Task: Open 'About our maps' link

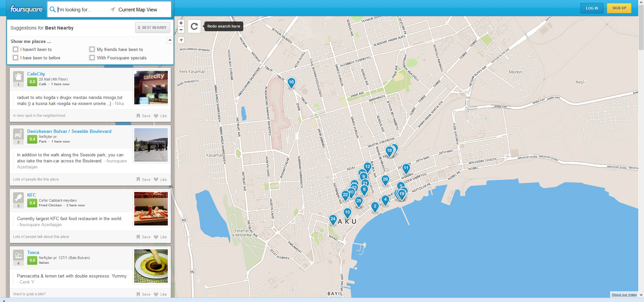Action: click(x=624, y=295)
